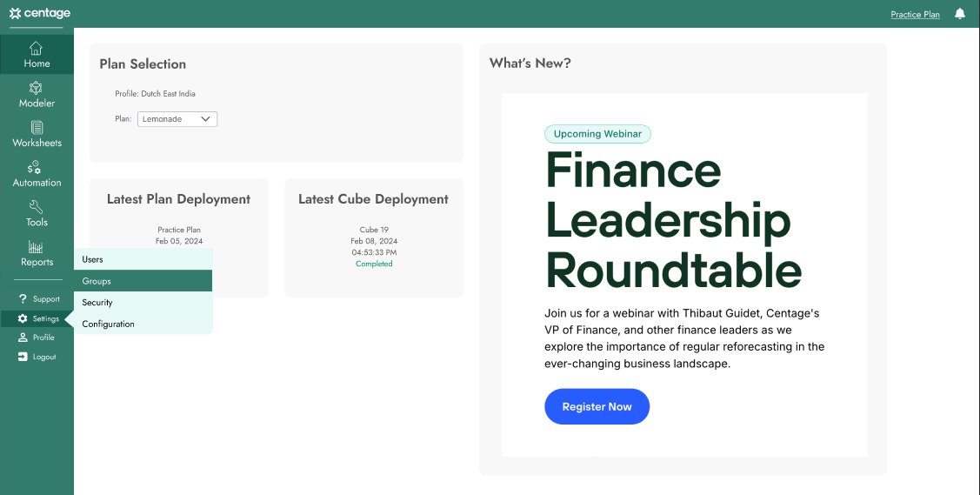This screenshot has height=495, width=980.
Task: Open the Worksheets icon
Action: click(x=37, y=128)
